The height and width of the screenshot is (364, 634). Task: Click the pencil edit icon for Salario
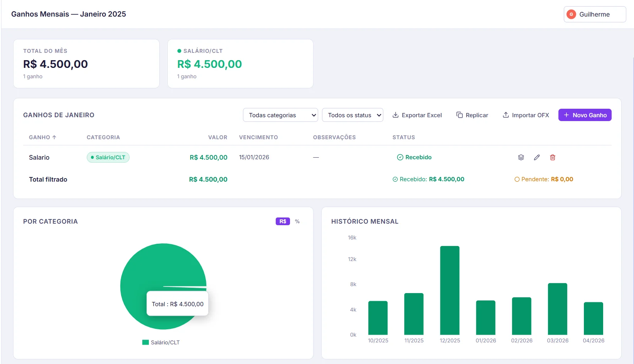(x=536, y=157)
